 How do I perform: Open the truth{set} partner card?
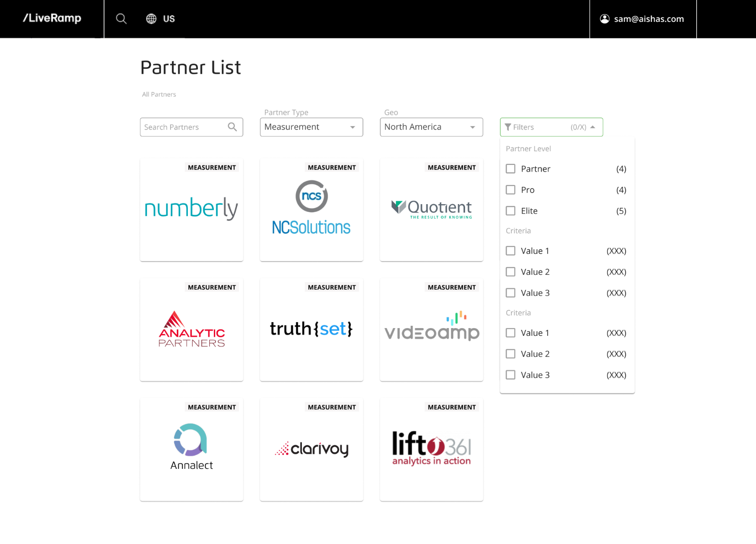tap(311, 329)
